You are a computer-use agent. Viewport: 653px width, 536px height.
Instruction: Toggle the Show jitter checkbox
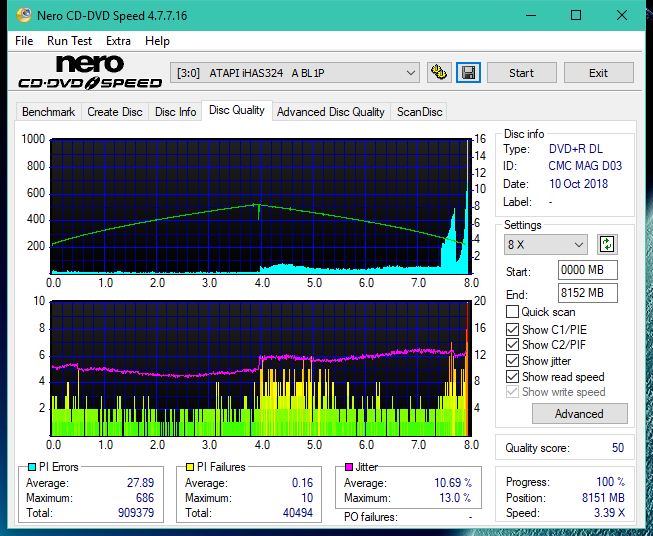point(512,361)
